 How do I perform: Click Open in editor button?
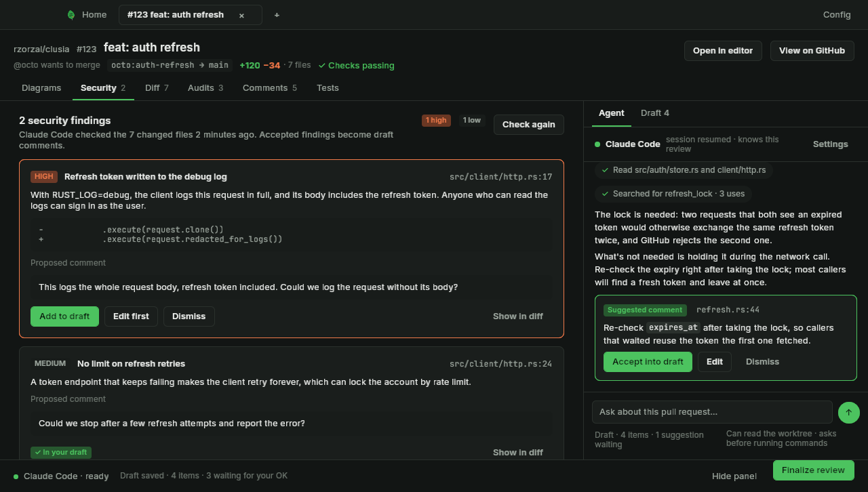723,51
